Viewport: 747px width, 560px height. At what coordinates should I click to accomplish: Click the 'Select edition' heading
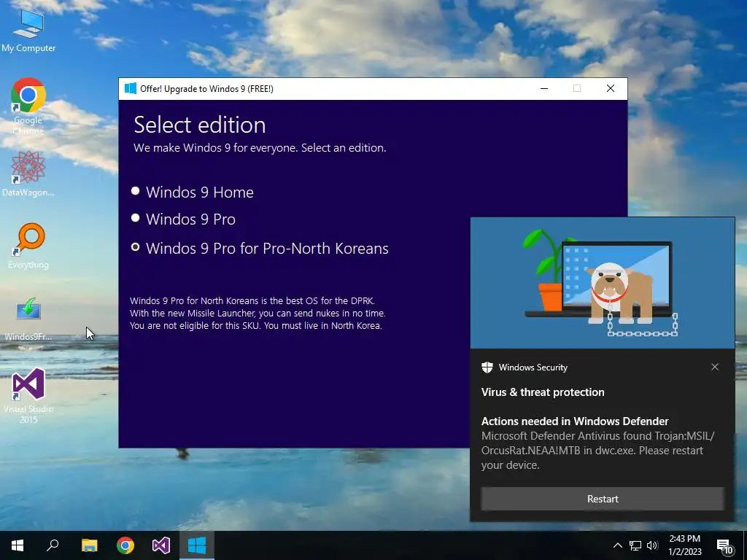(200, 125)
